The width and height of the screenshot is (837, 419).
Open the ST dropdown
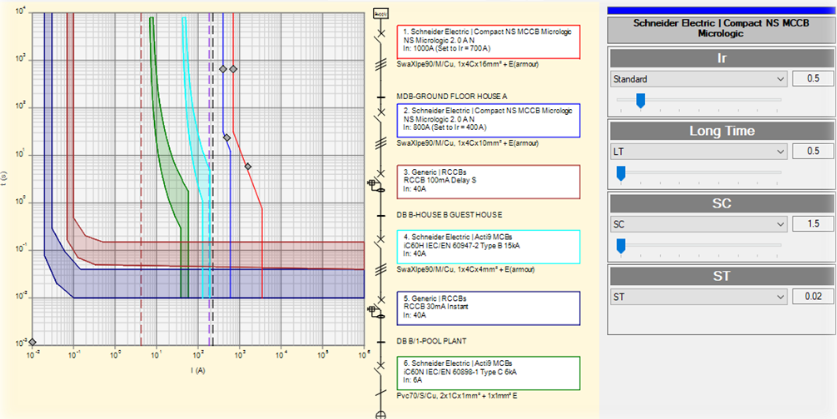click(699, 296)
